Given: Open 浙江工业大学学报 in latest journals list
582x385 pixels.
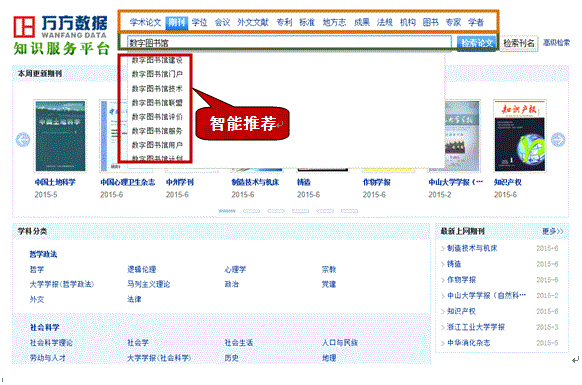Looking at the screenshot, I should (x=476, y=327).
